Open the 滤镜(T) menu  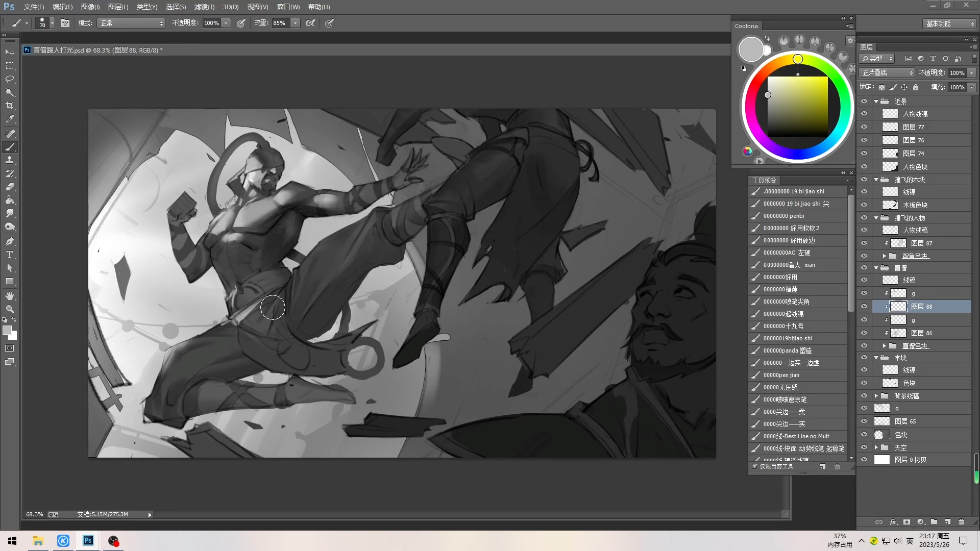pos(204,7)
